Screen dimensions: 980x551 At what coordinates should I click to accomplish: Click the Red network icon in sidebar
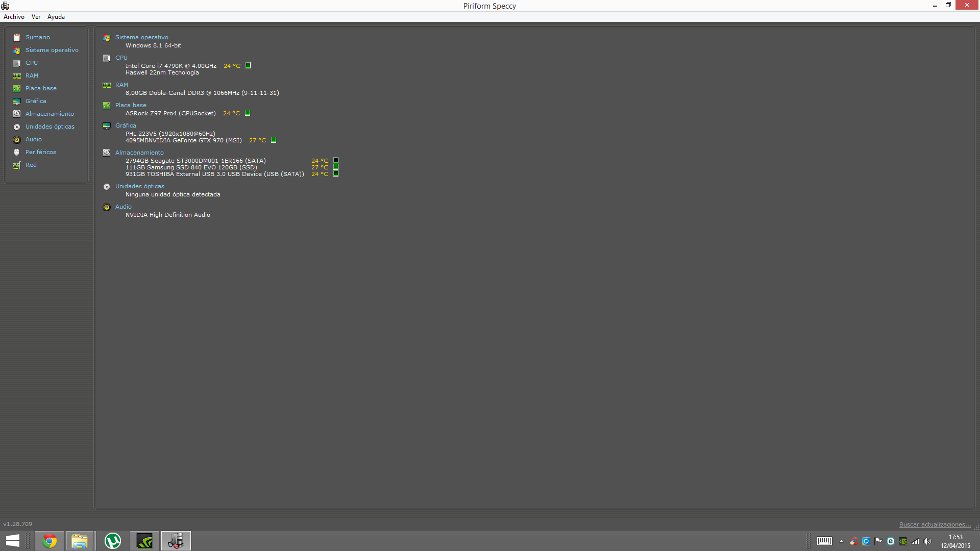coord(17,165)
